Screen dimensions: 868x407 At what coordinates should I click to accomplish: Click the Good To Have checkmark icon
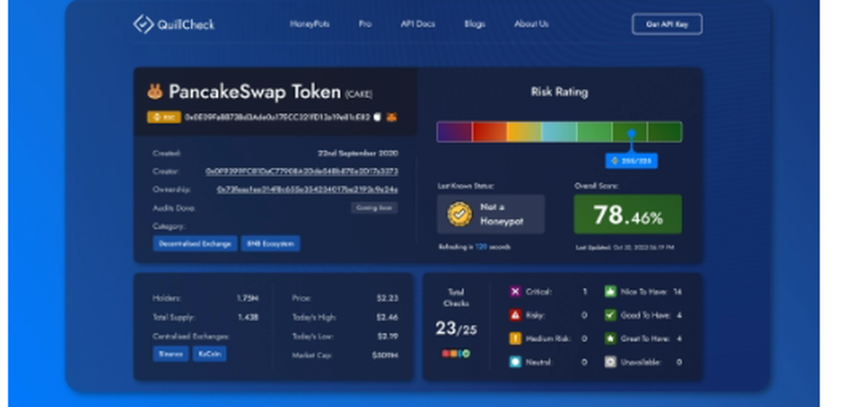click(x=610, y=315)
